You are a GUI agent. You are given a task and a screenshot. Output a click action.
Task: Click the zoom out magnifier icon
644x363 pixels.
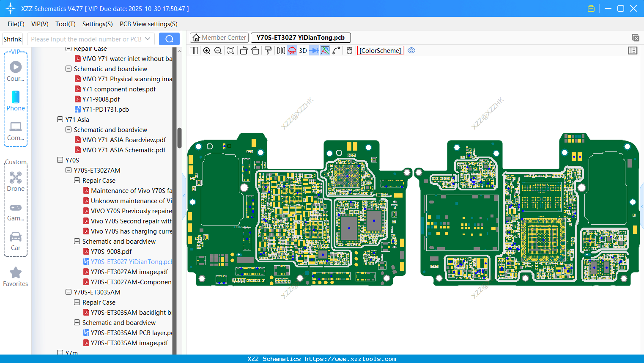218,51
